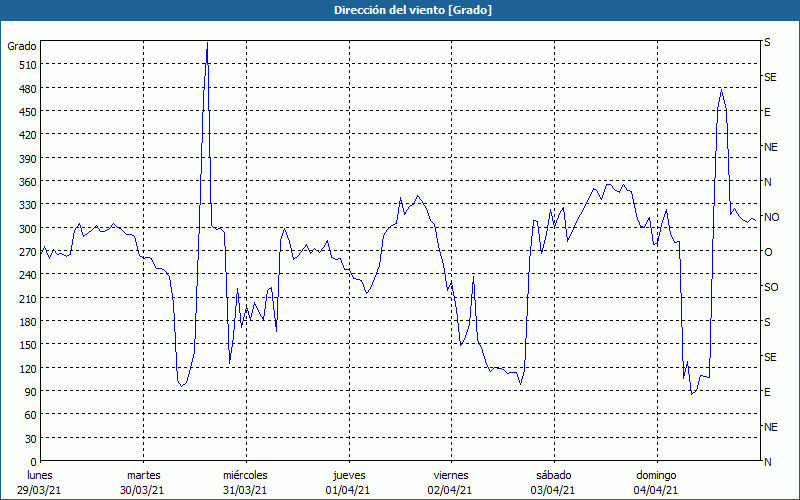Screen dimensions: 800x500
Task: Pick the 60 degree axis label
Action: pos(30,415)
